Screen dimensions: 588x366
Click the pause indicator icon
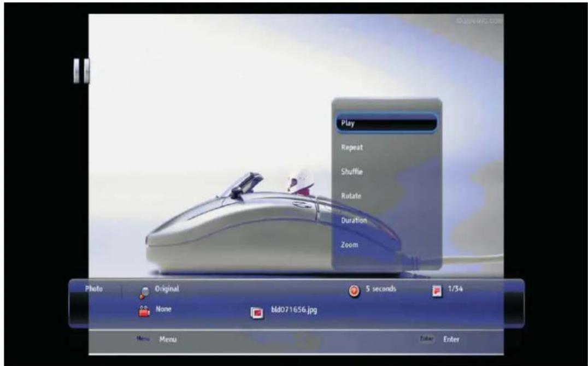point(81,70)
